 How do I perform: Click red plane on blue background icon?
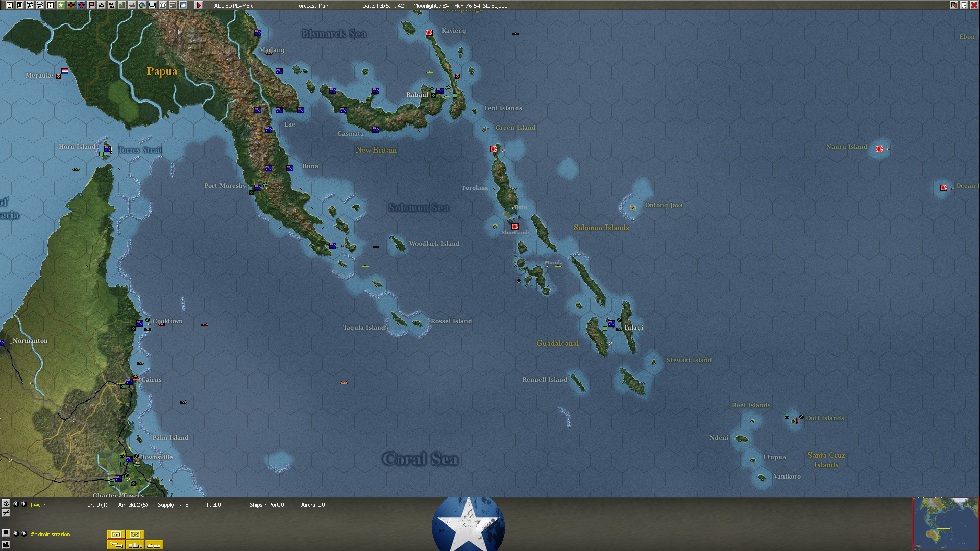point(81,5)
